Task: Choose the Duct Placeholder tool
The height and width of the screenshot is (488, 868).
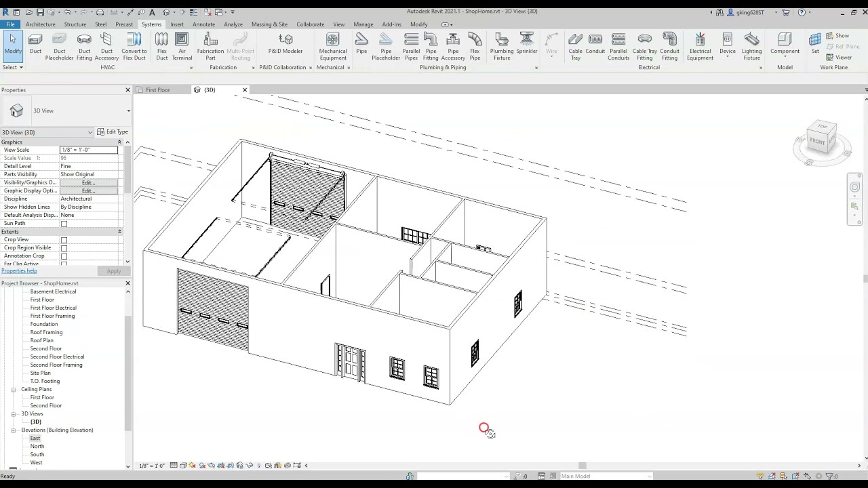Action: 59,46
